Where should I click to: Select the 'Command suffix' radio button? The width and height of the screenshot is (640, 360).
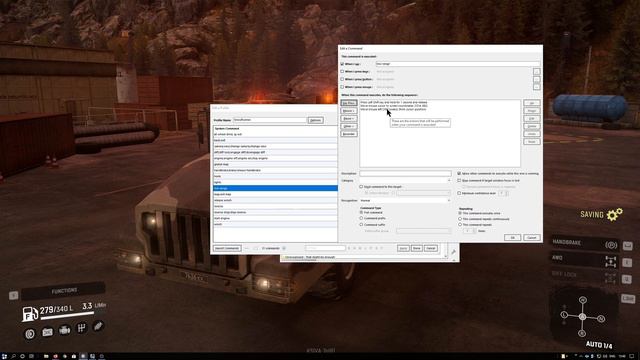pos(361,224)
